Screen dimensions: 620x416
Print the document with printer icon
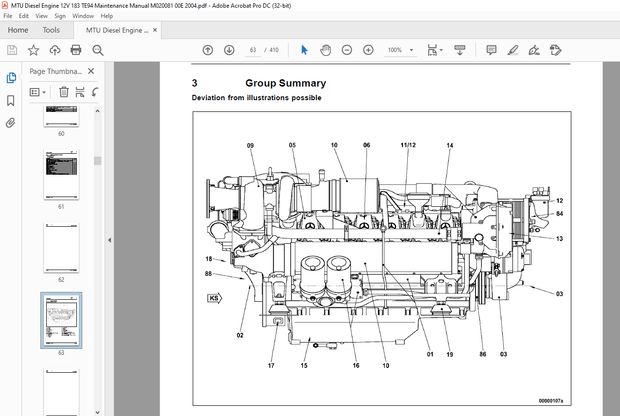pos(76,50)
